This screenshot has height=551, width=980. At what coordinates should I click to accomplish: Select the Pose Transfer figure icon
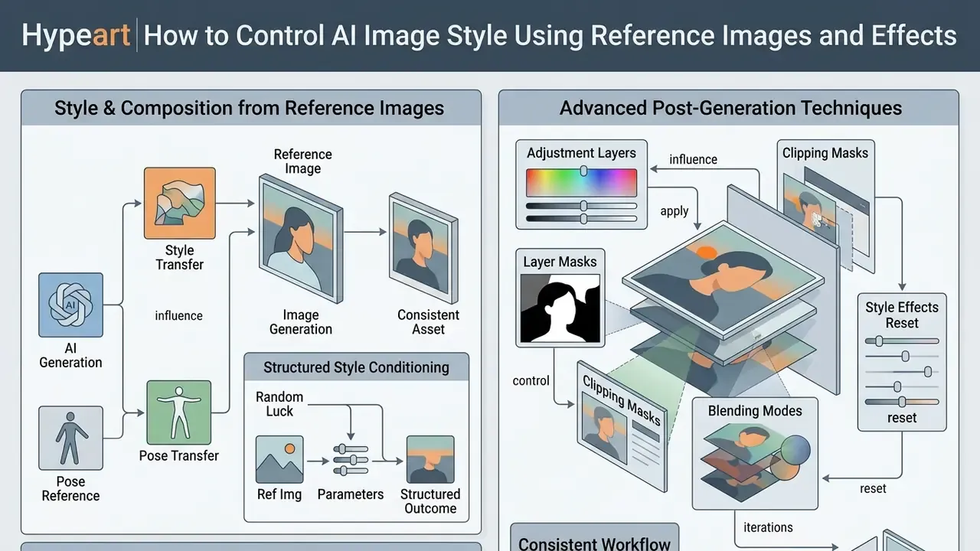pos(179,412)
